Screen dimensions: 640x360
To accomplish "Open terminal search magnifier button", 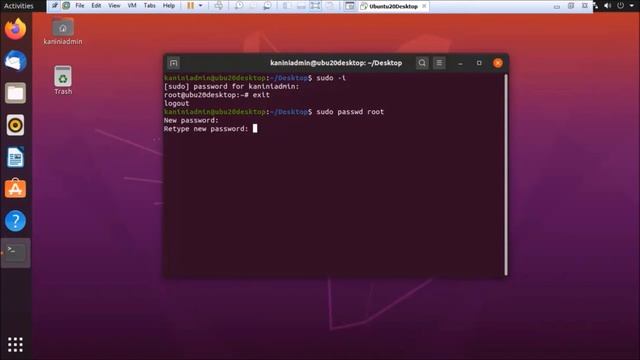I will 422,63.
